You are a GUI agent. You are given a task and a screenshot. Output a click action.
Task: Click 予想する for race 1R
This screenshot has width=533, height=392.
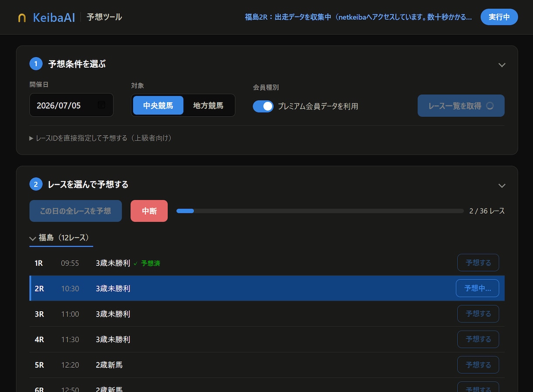(x=478, y=263)
